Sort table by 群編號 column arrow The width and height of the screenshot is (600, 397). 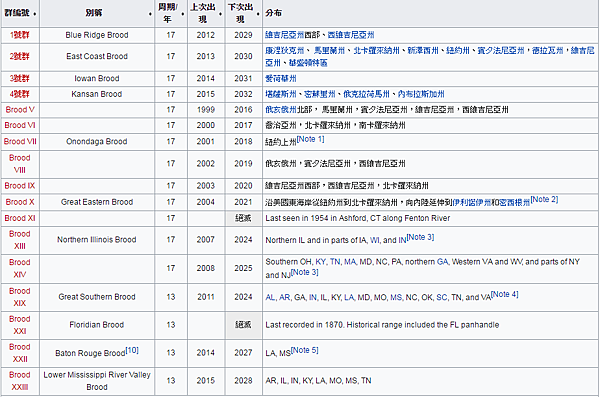tap(35, 14)
